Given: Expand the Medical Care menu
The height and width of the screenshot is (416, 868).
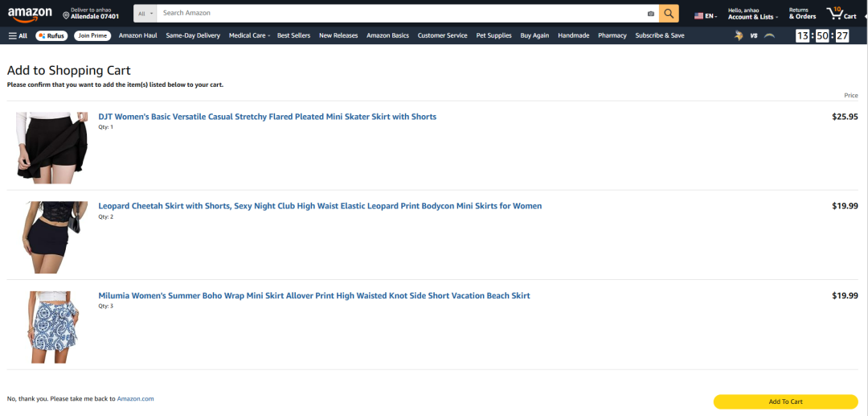Looking at the screenshot, I should (x=249, y=35).
